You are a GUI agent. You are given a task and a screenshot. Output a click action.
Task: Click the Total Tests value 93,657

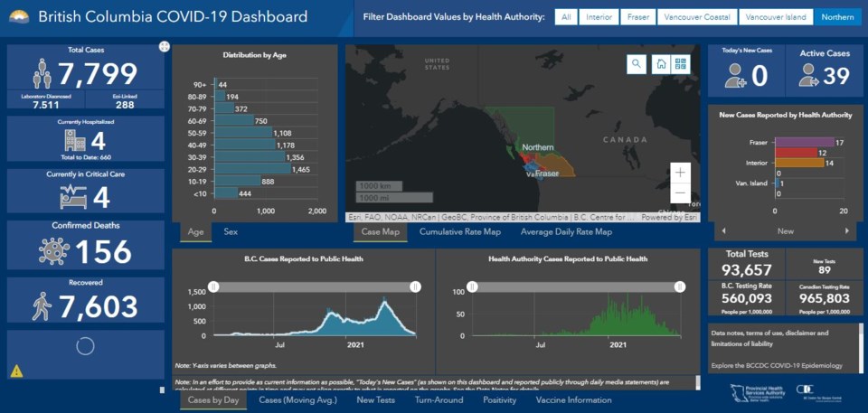coord(746,270)
